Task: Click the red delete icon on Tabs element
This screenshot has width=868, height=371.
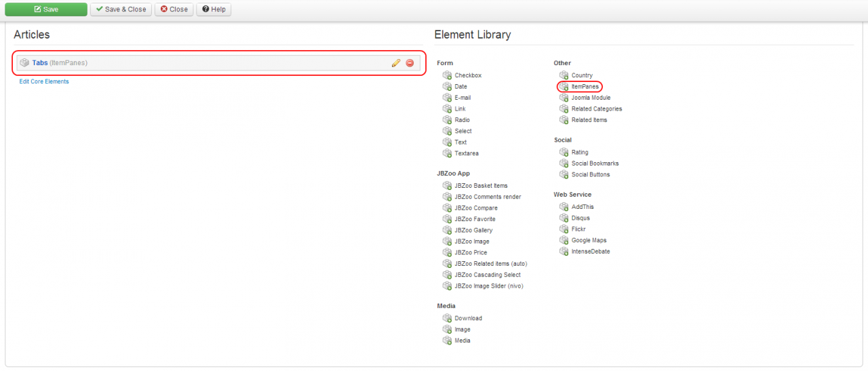Action: [410, 63]
